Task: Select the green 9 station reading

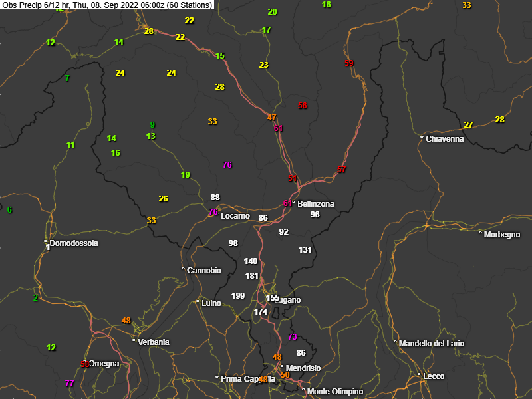Action: click(x=152, y=125)
